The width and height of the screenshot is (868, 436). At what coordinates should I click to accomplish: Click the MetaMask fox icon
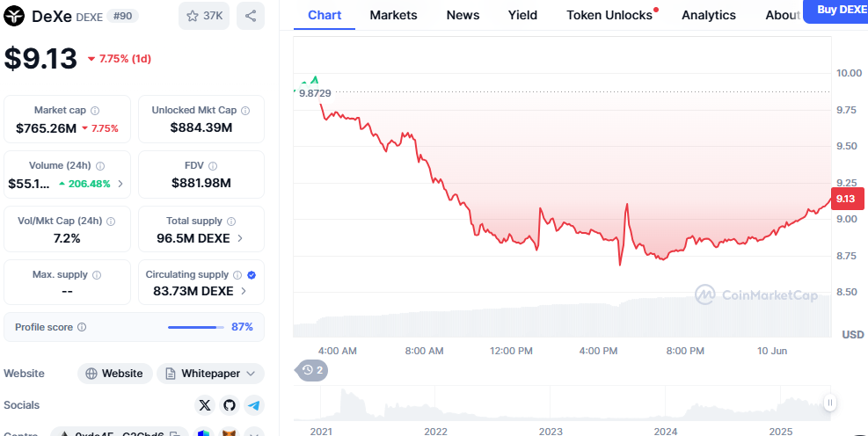[x=230, y=432]
